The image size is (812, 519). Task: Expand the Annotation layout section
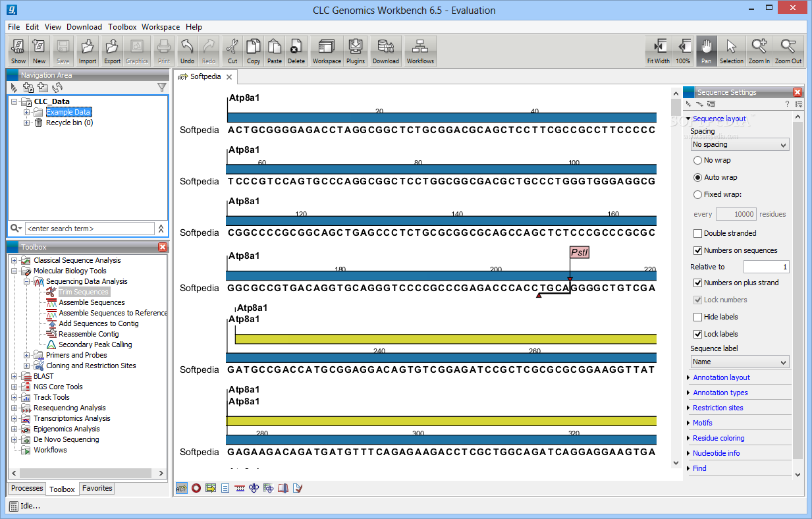point(688,377)
